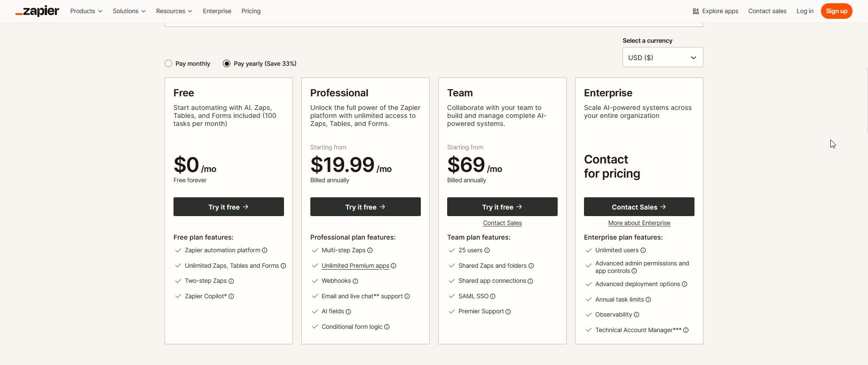
Task: Click info icon beside Shared app connections
Action: point(530,281)
